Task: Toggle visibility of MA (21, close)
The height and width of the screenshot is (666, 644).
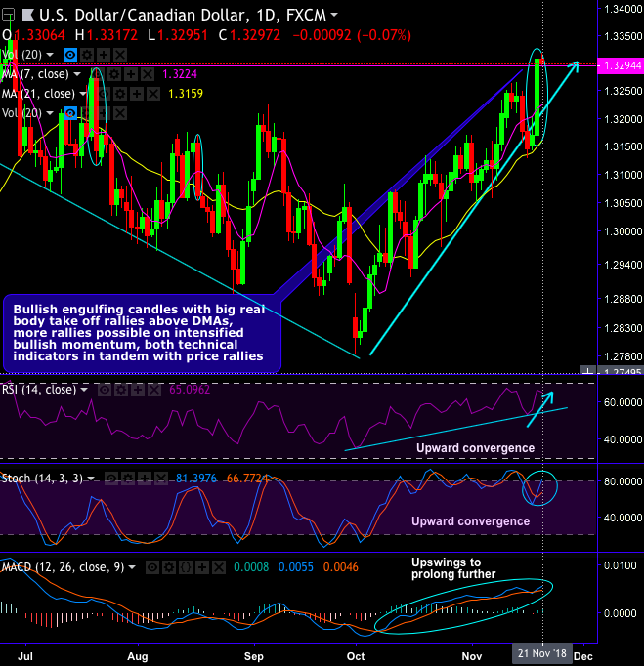Action: 104,94
